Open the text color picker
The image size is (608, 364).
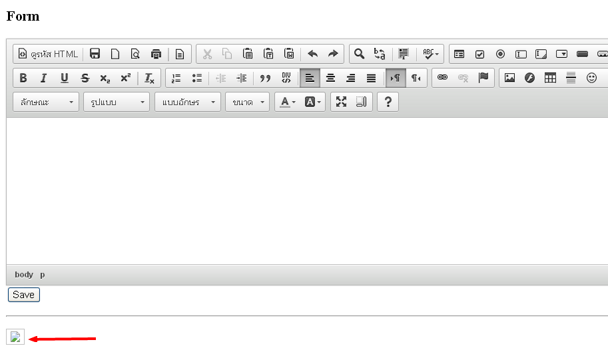click(288, 102)
